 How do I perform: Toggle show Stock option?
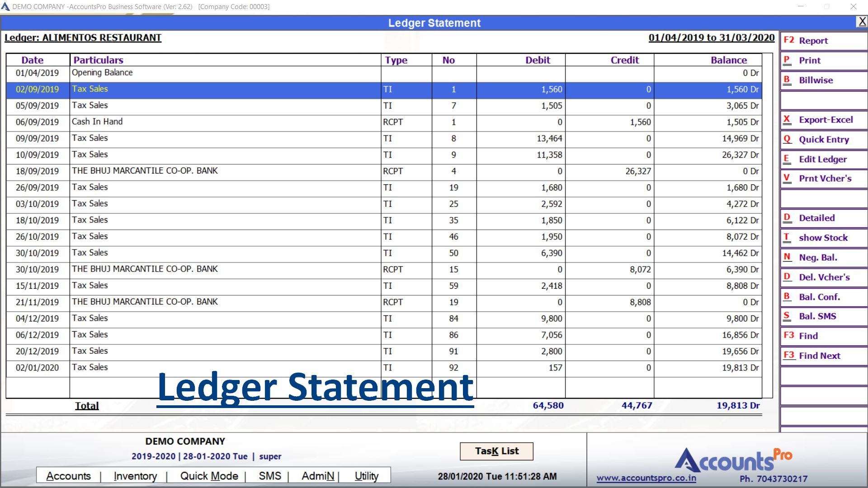(x=823, y=238)
